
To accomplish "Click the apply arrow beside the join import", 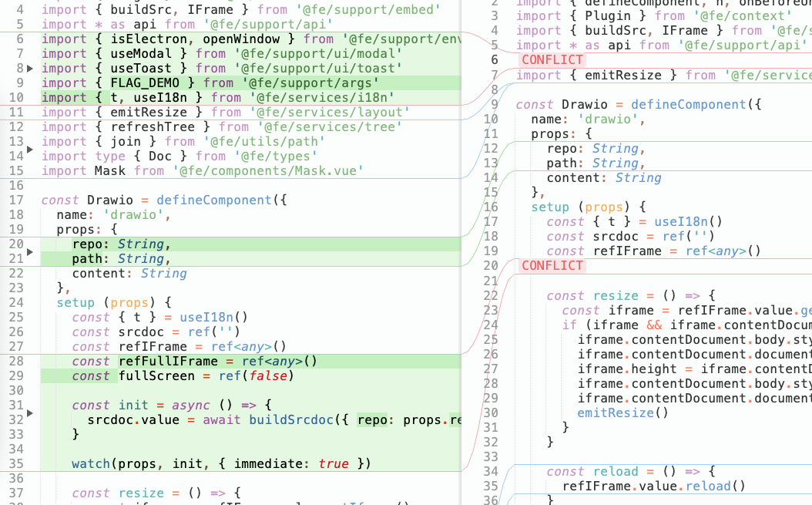I will 30,148.
